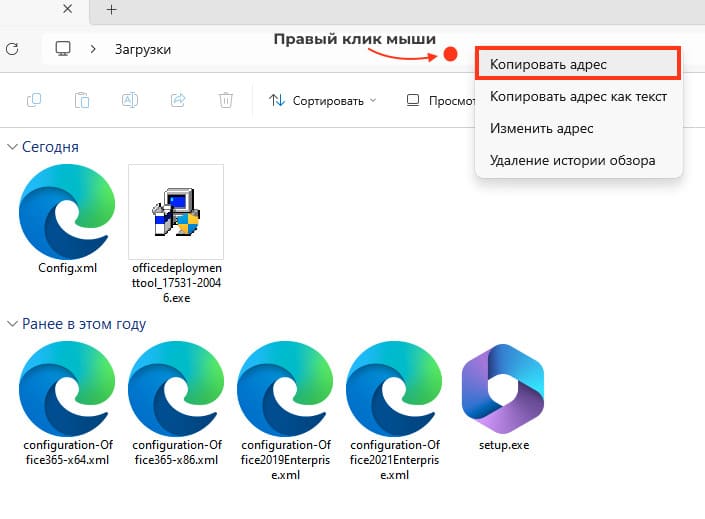
Task: Choose Копировать адрес
Action: [578, 64]
